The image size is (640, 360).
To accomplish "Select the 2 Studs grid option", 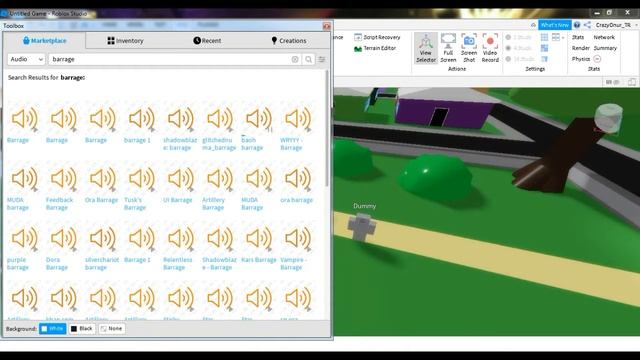I will 519,37.
